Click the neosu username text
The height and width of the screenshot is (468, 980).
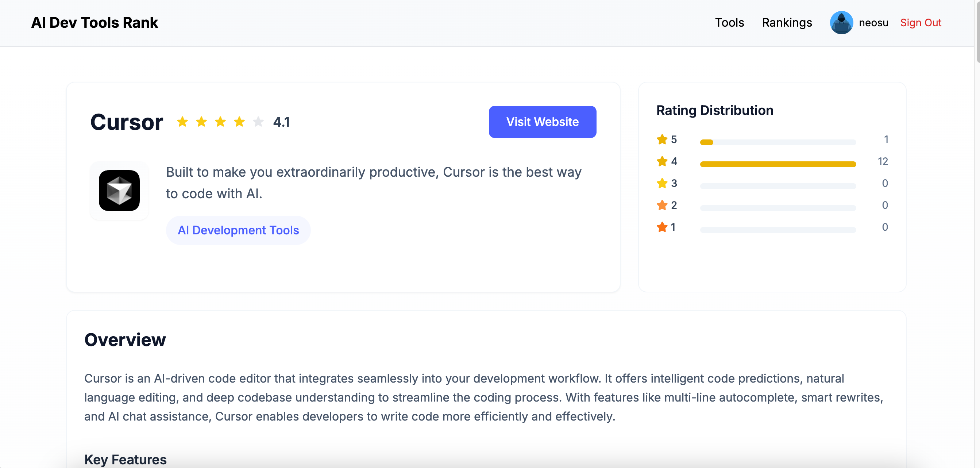point(873,23)
